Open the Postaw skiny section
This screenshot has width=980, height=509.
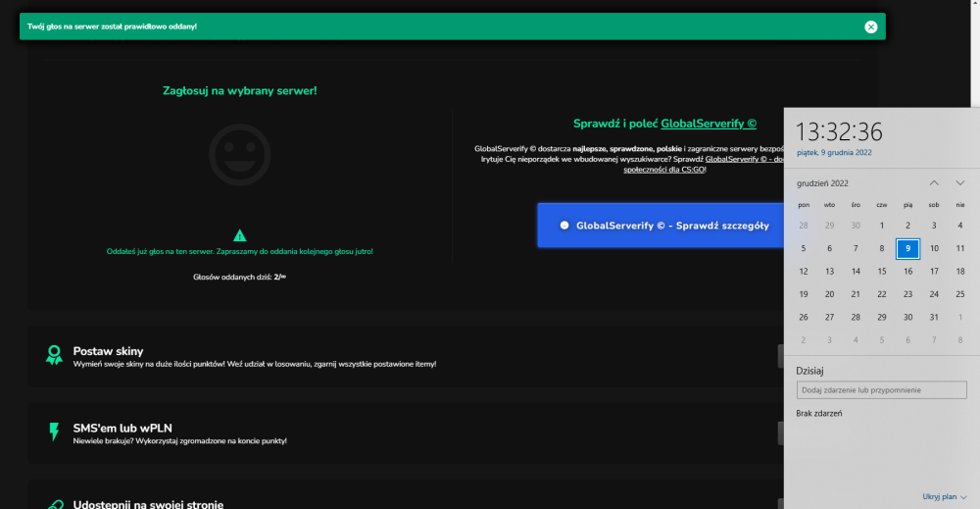point(407,356)
